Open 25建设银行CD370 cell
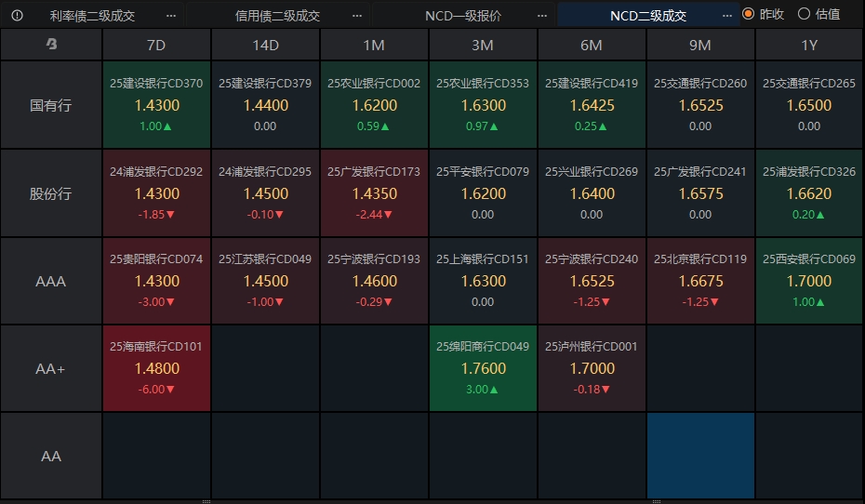The height and width of the screenshot is (504, 865). point(156,105)
